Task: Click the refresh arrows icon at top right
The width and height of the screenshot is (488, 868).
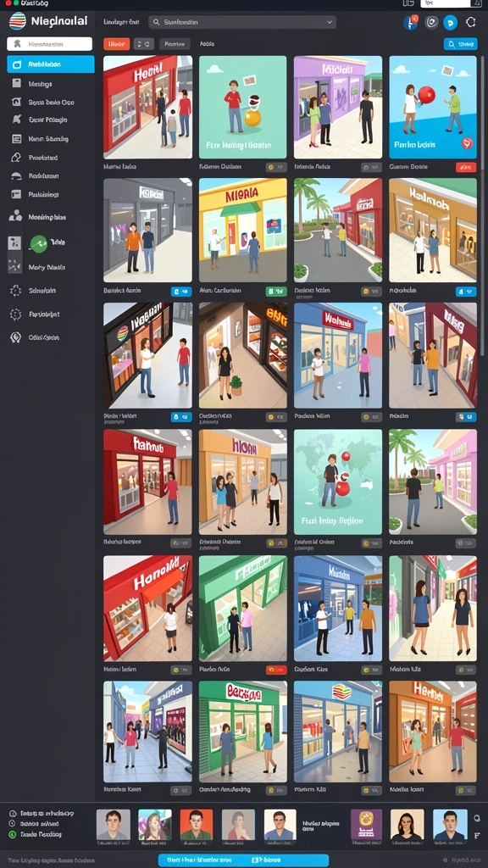Action: 471,22
